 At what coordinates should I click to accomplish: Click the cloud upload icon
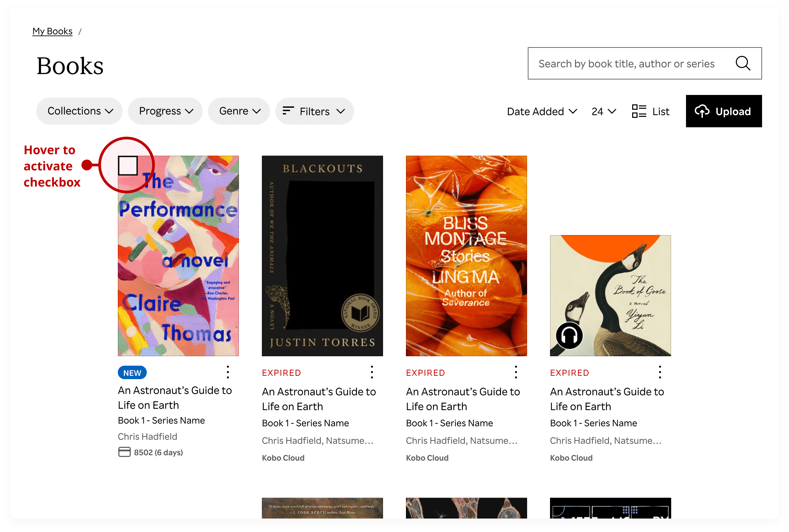(x=702, y=111)
